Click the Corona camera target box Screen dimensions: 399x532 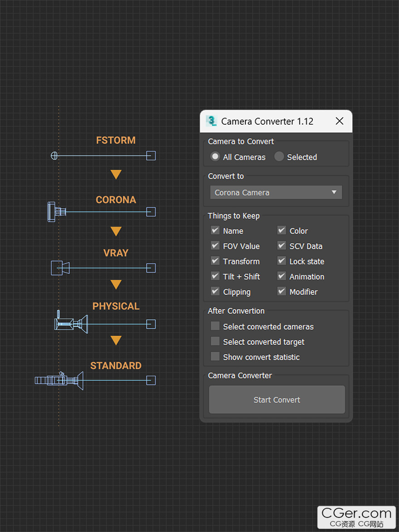[151, 212]
